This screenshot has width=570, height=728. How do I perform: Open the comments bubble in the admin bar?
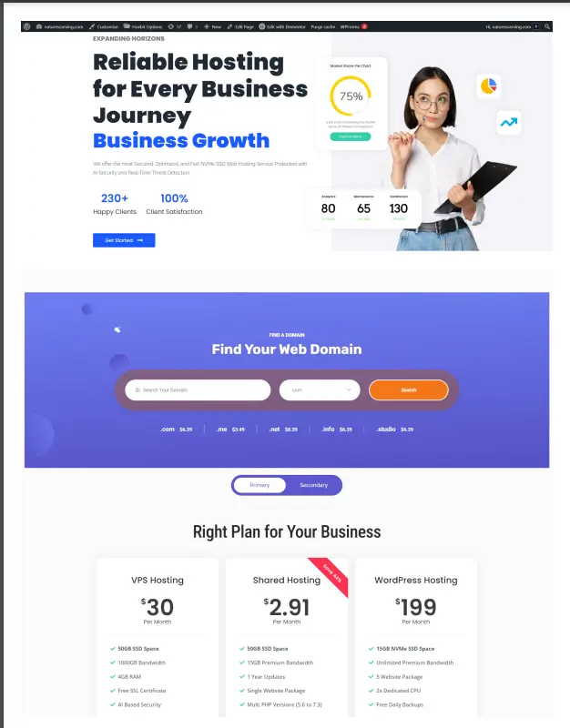tap(192, 26)
